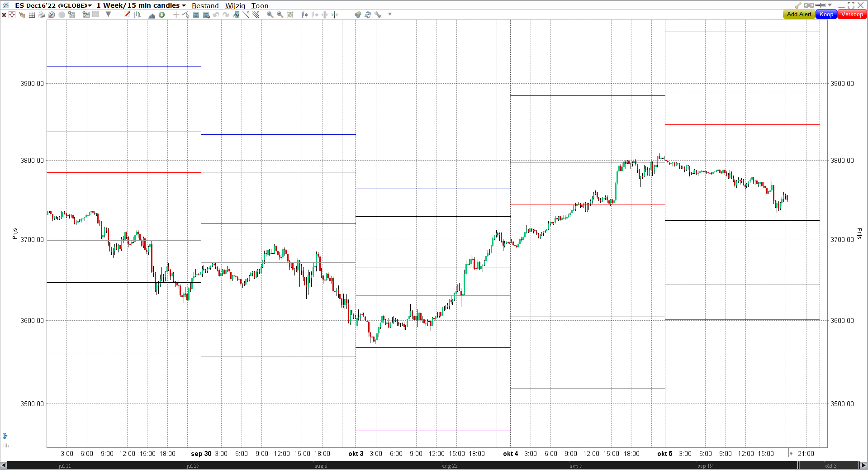
Task: Select the crosshair cursor tool
Action: tap(176, 14)
